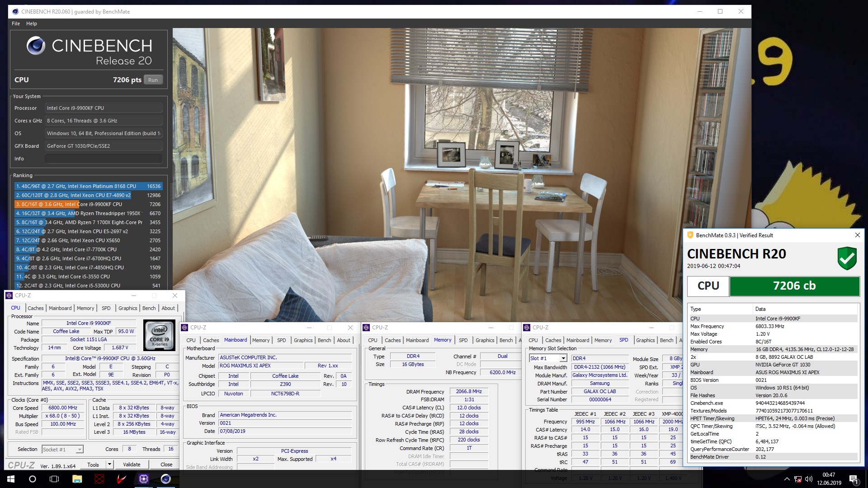Select Caches tab in SPD CPU-Z window
Screen dimensions: 868x488
(x=553, y=340)
